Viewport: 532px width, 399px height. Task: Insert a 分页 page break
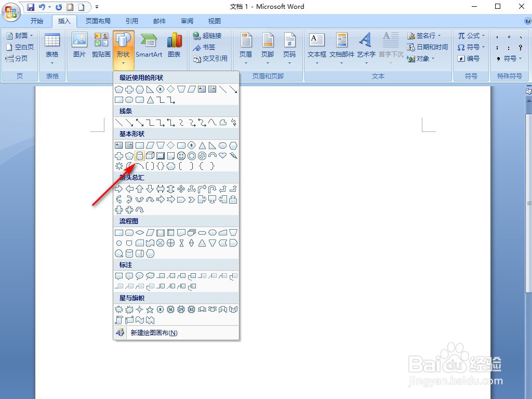17,59
